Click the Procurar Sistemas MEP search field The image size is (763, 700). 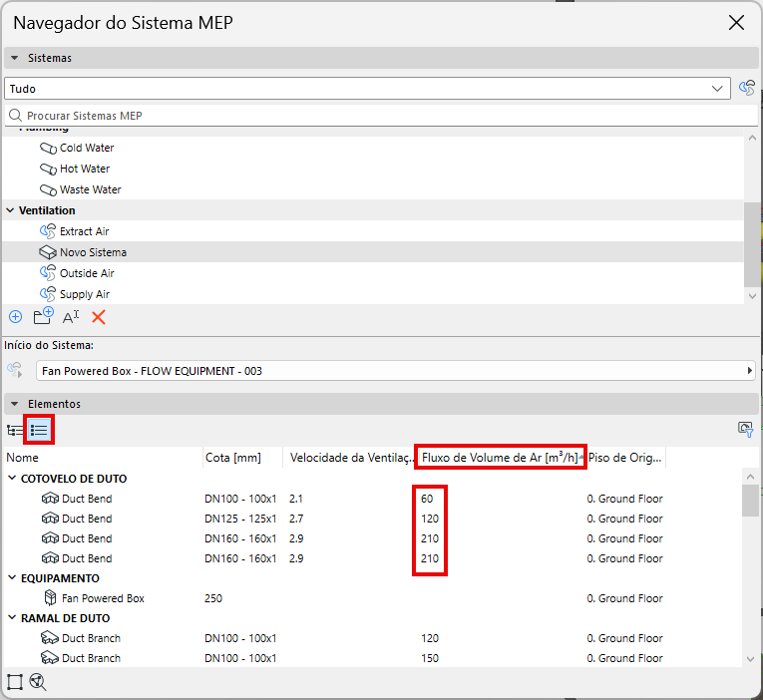pos(381,116)
